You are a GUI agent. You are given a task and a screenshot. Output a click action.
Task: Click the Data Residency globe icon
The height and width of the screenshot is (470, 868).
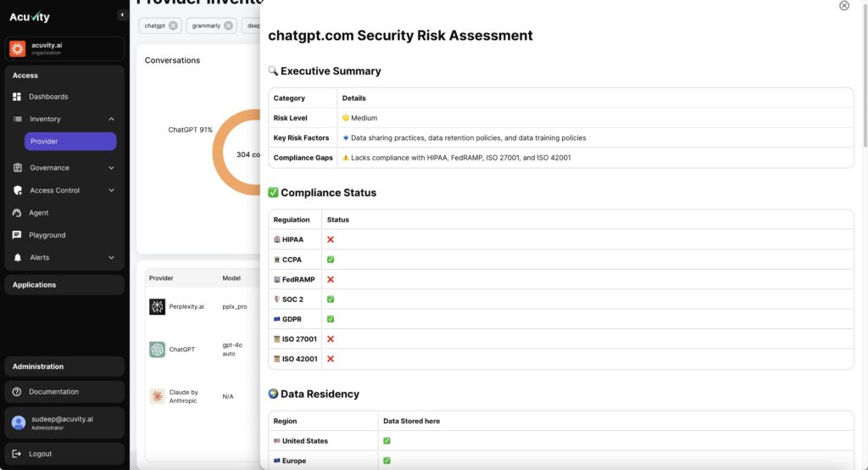coord(273,394)
